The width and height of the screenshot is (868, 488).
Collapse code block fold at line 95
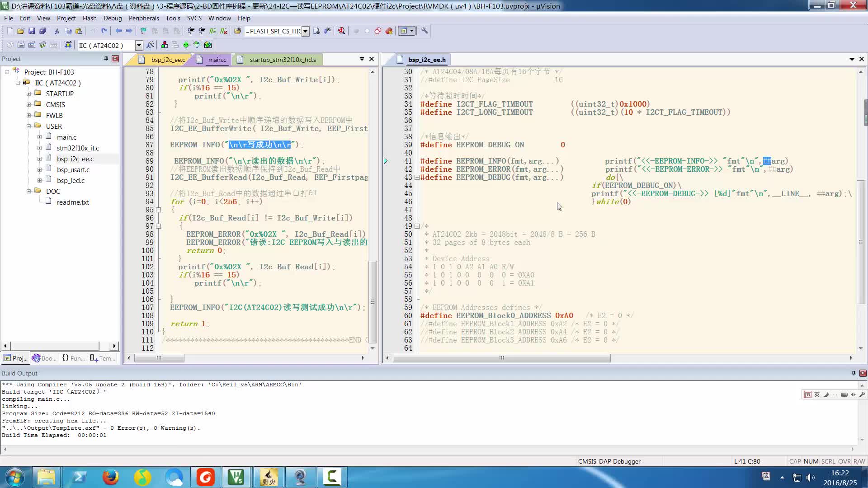click(158, 210)
